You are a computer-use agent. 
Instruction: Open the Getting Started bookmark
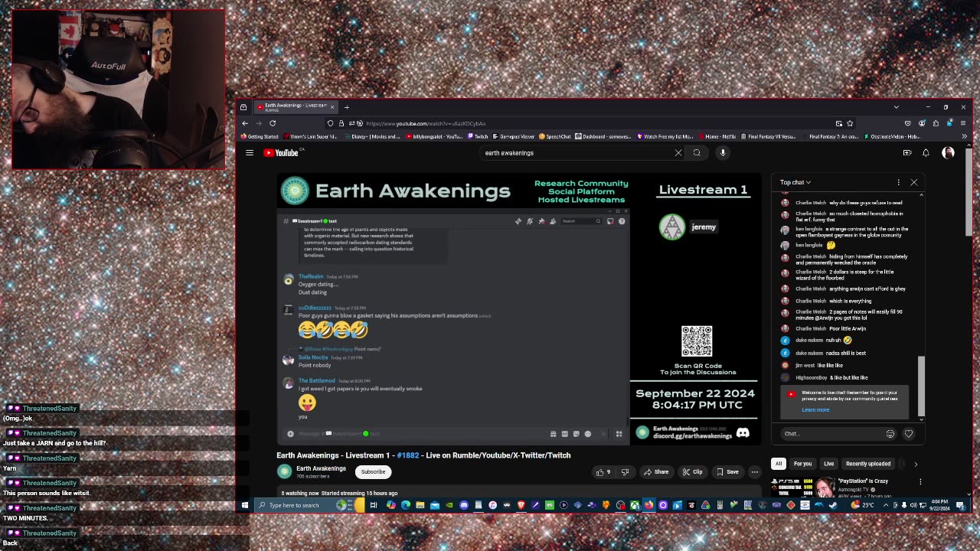tap(260, 137)
